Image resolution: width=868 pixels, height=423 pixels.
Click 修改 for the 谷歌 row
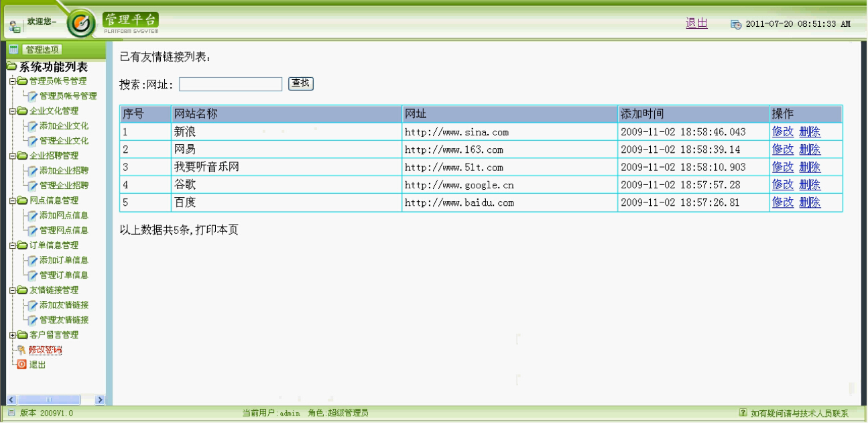(x=783, y=184)
